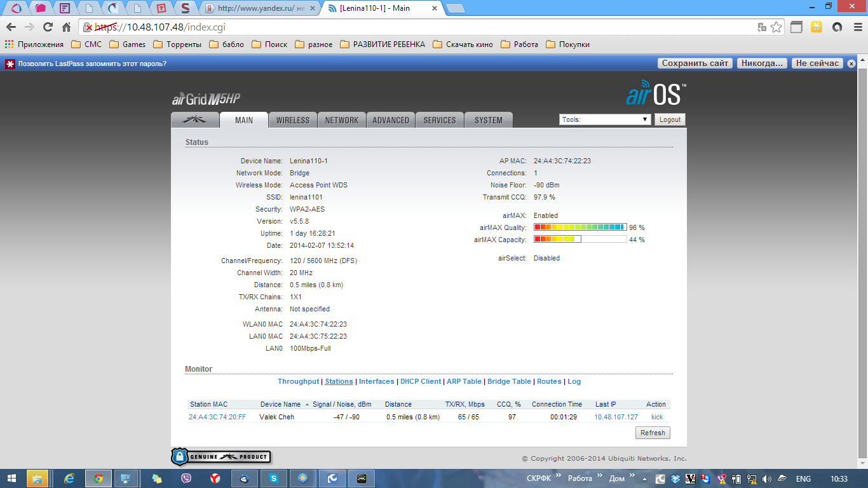Kick the Valek Cheh station
Screen dimensions: 868x488
[656, 417]
